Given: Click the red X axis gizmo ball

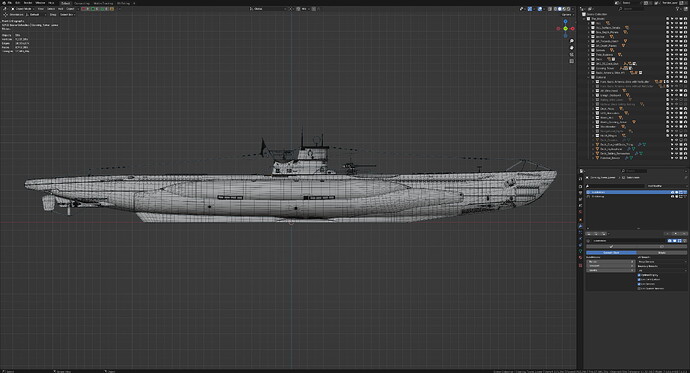Looking at the screenshot, I should pyautogui.click(x=573, y=29).
